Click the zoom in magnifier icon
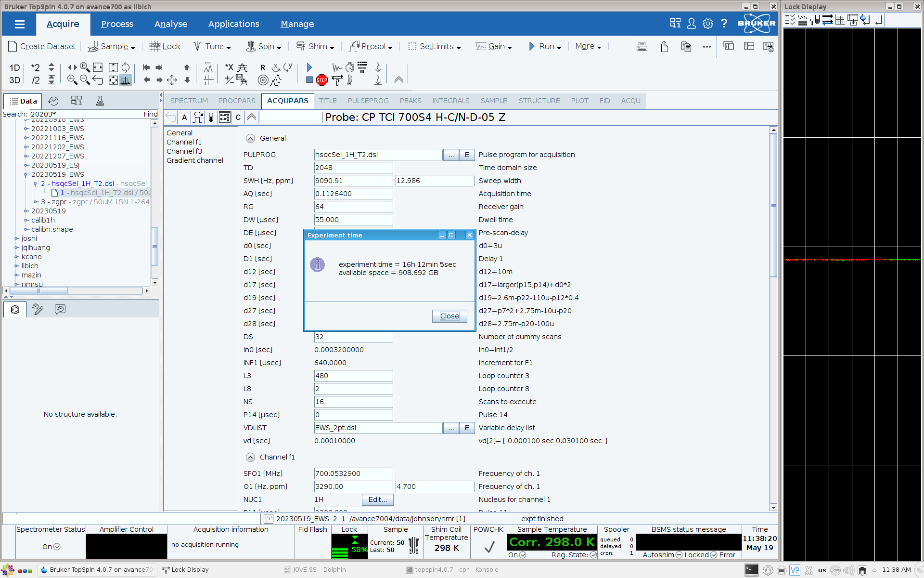Screen dimensions: 924x578 point(72,80)
